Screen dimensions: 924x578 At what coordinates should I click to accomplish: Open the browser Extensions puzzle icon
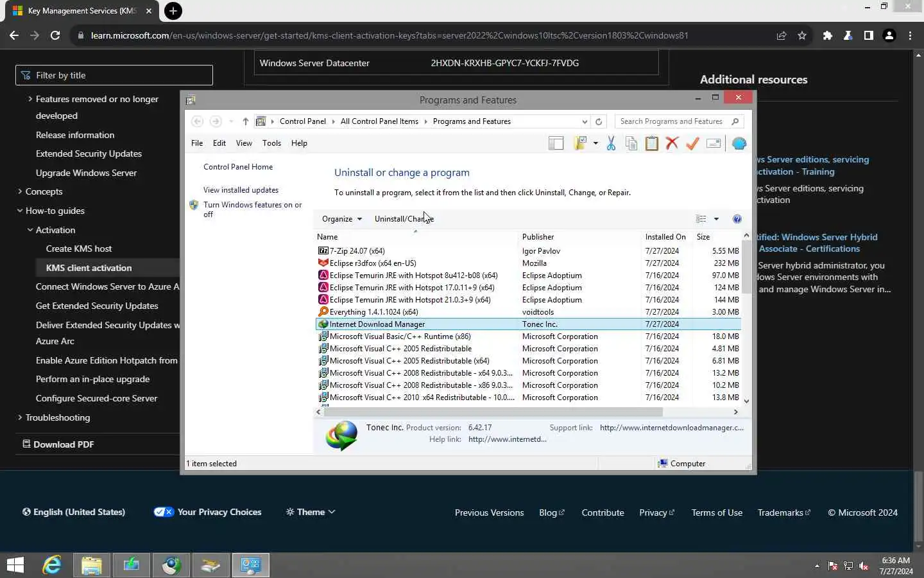[x=828, y=35]
